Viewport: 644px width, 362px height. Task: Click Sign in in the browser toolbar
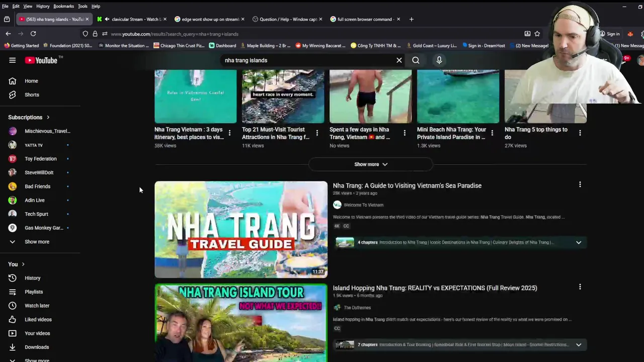pos(609,34)
